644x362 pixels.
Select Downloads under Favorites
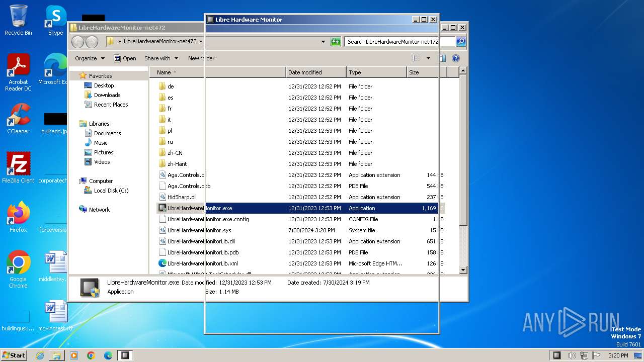(x=102, y=95)
